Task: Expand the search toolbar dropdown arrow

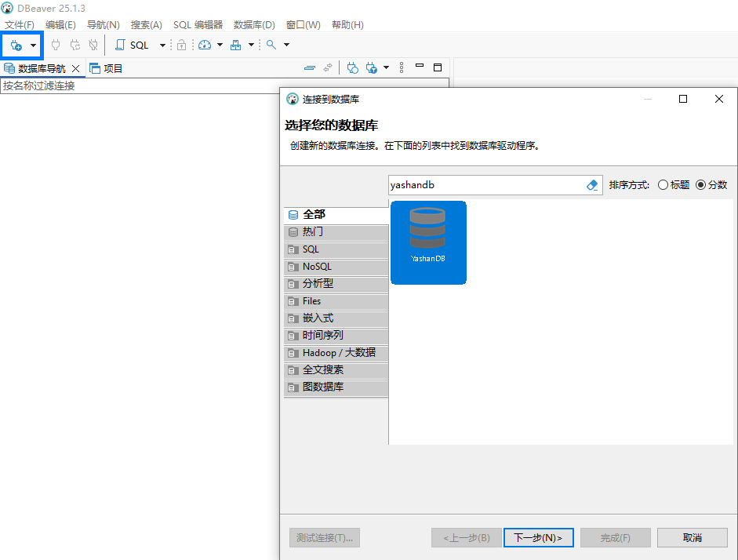Action: point(286,45)
